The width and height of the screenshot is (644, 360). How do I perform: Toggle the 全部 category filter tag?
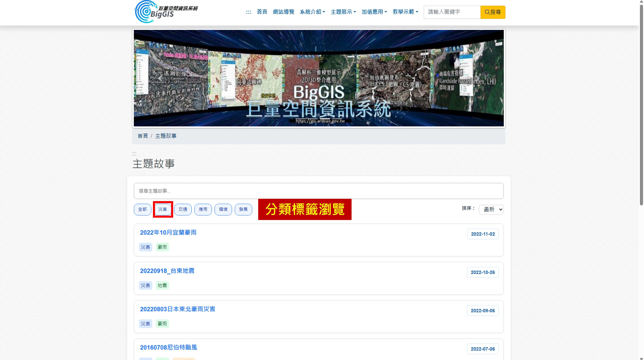click(x=142, y=209)
